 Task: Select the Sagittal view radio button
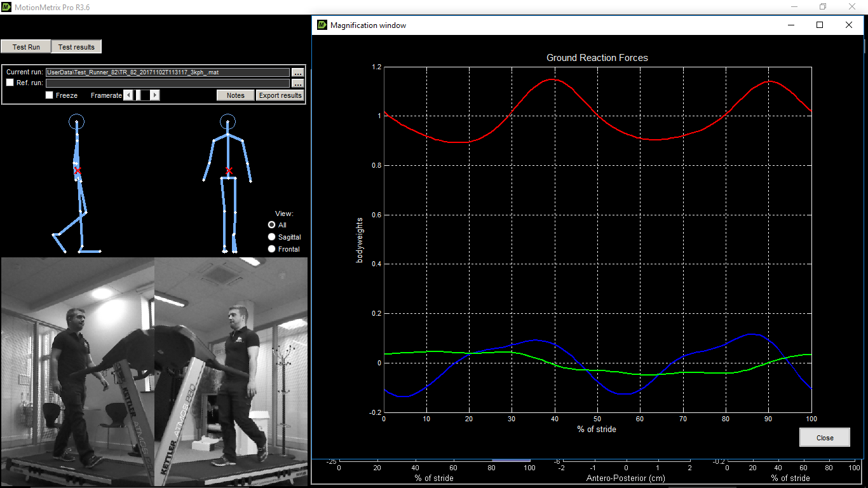click(x=271, y=236)
